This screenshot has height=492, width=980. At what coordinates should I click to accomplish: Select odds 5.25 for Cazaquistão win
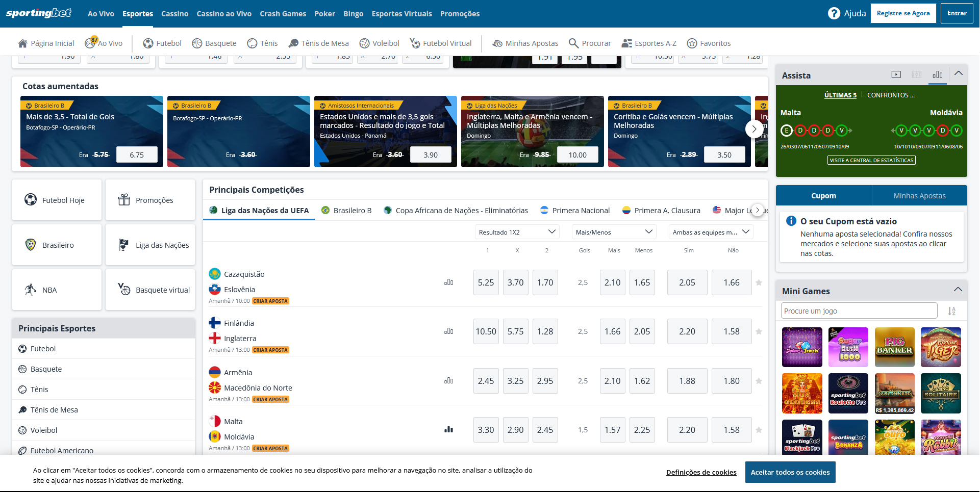click(x=486, y=282)
